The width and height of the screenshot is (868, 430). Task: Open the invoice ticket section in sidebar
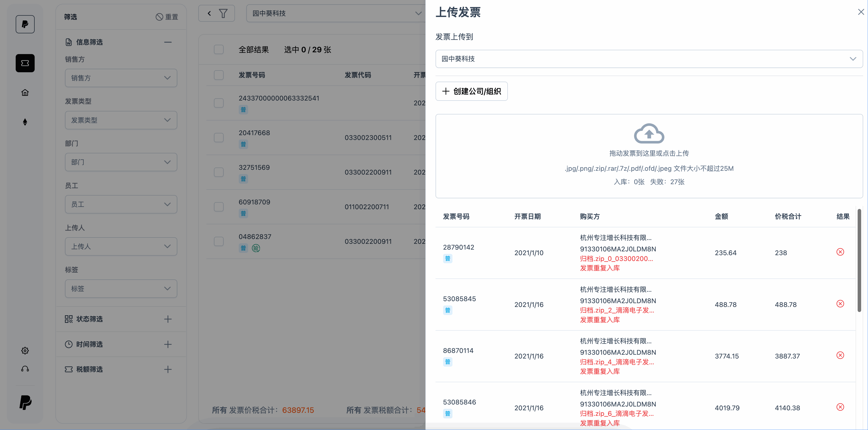[25, 63]
